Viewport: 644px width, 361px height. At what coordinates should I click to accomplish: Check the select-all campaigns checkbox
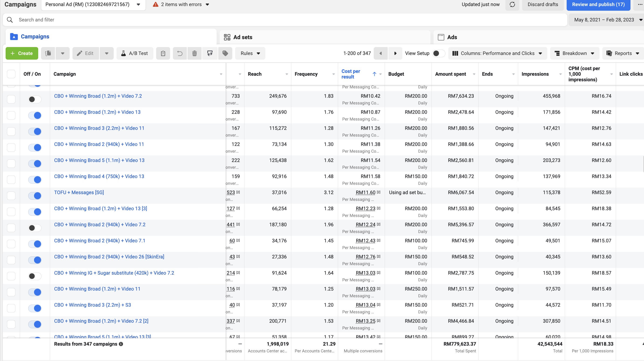click(x=11, y=74)
